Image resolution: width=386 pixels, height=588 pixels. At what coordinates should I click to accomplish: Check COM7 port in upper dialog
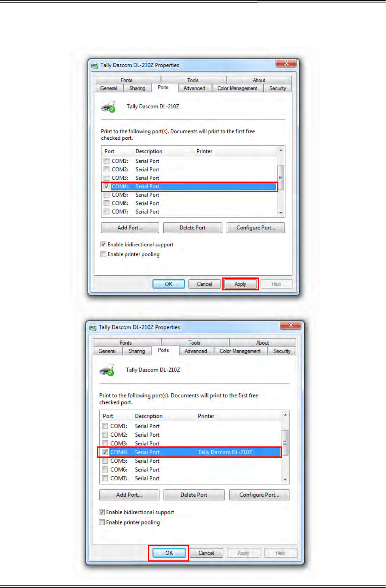coord(106,212)
